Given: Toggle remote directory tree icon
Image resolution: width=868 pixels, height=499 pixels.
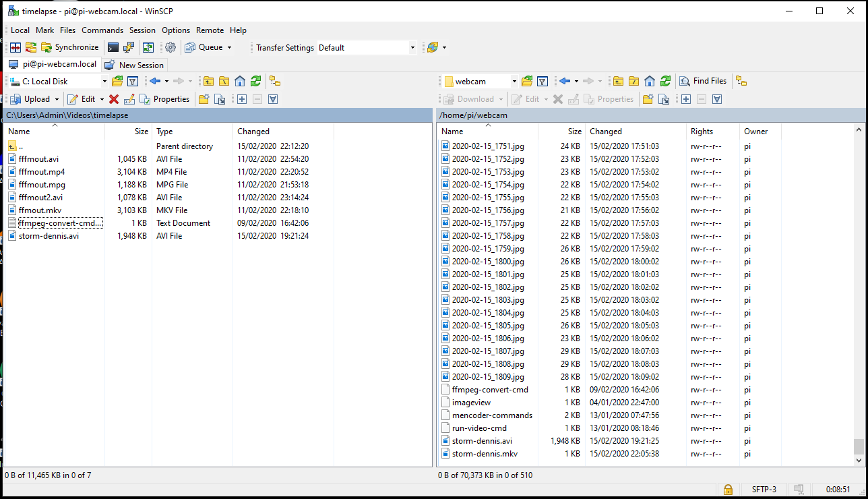Looking at the screenshot, I should [741, 81].
